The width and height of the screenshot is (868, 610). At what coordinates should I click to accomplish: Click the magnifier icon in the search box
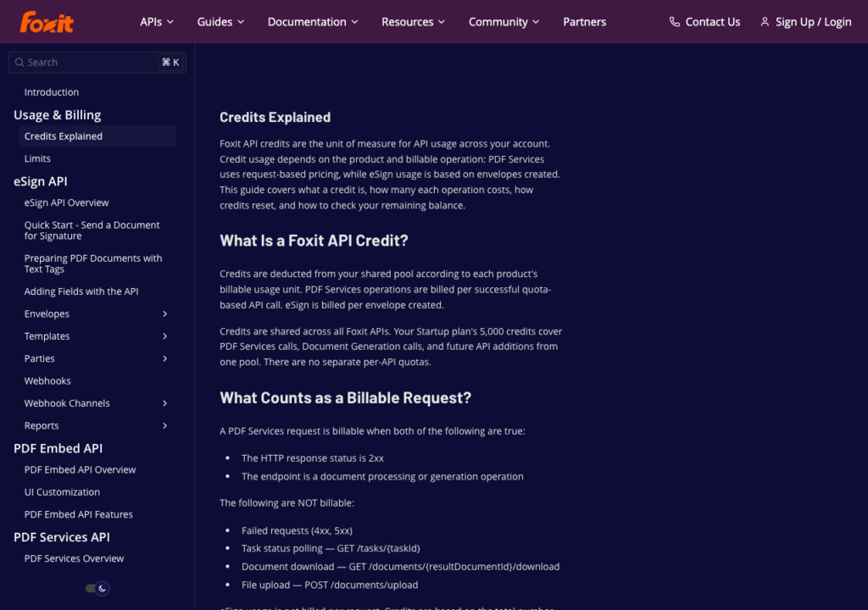tap(19, 63)
